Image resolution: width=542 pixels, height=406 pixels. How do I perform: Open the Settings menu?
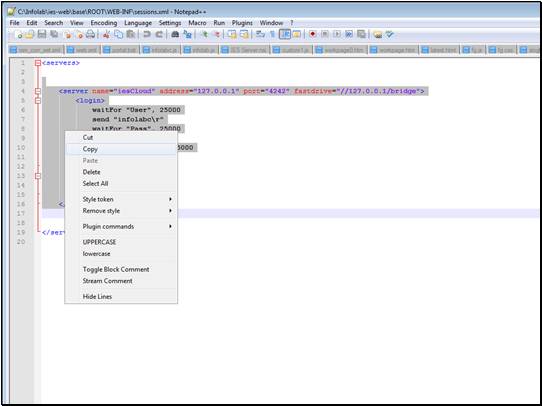pyautogui.click(x=170, y=23)
